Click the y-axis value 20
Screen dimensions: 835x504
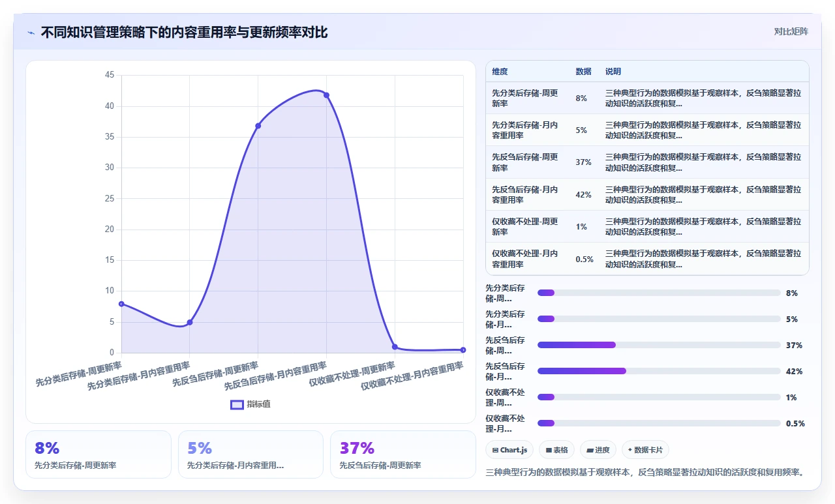(x=110, y=230)
